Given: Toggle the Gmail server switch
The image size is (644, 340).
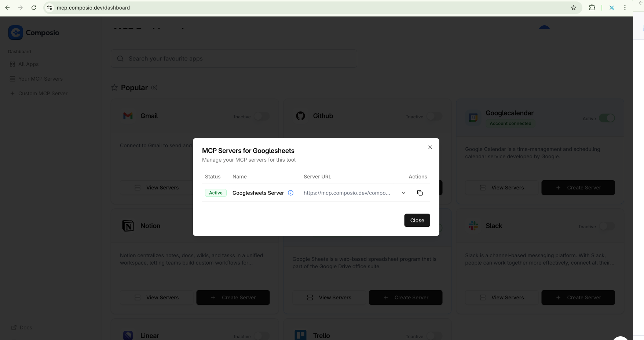Looking at the screenshot, I should click(261, 117).
